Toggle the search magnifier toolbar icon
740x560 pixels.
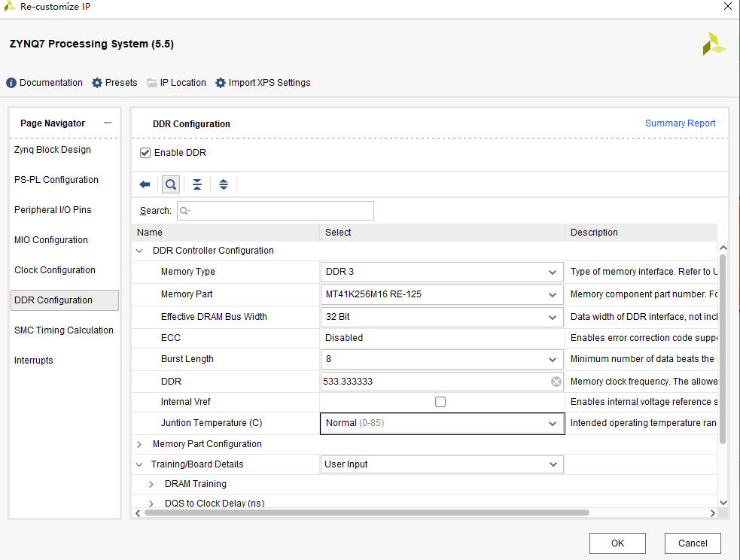171,184
